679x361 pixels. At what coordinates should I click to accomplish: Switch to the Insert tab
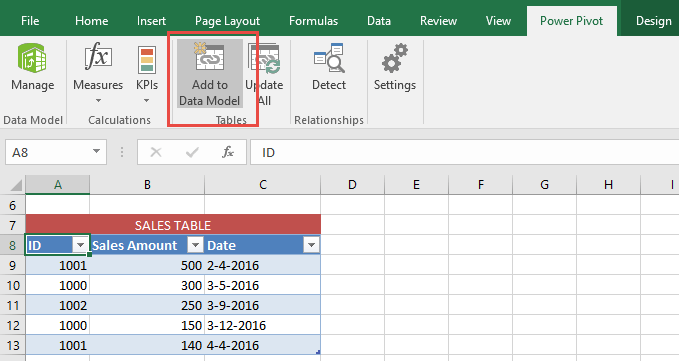pyautogui.click(x=151, y=21)
